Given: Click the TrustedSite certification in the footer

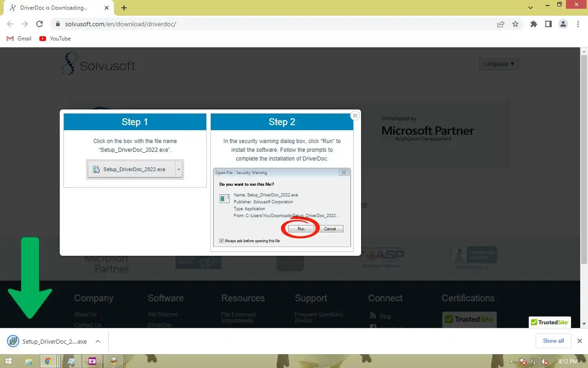Looking at the screenshot, I should [x=469, y=319].
